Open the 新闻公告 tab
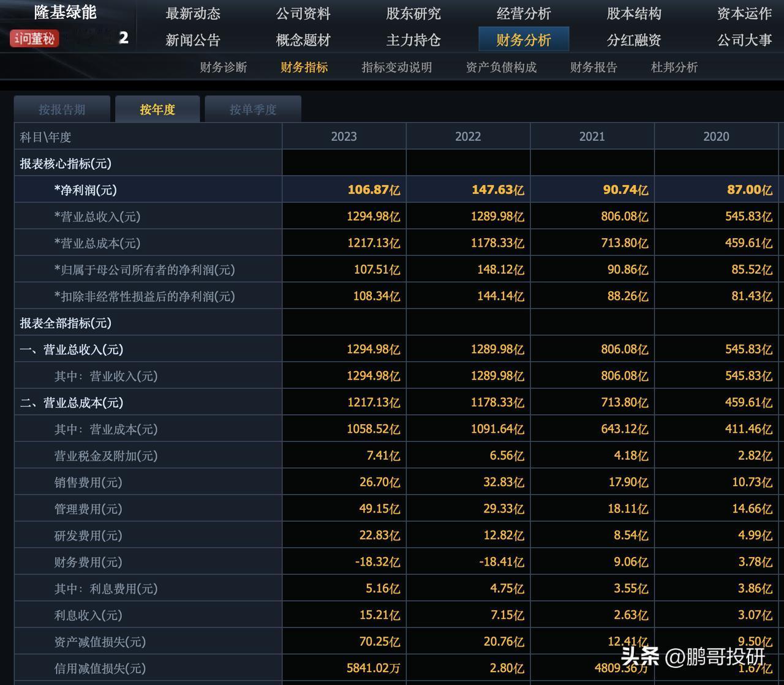The height and width of the screenshot is (685, 784). point(193,40)
